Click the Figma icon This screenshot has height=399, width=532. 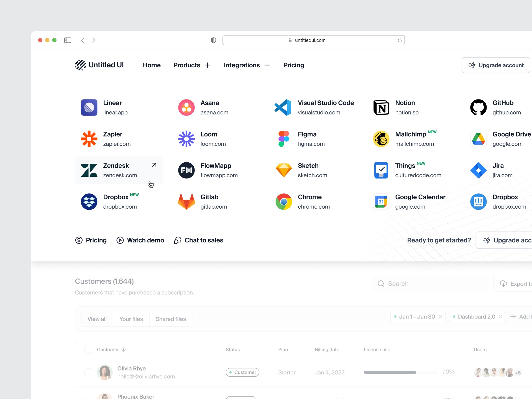point(283,139)
